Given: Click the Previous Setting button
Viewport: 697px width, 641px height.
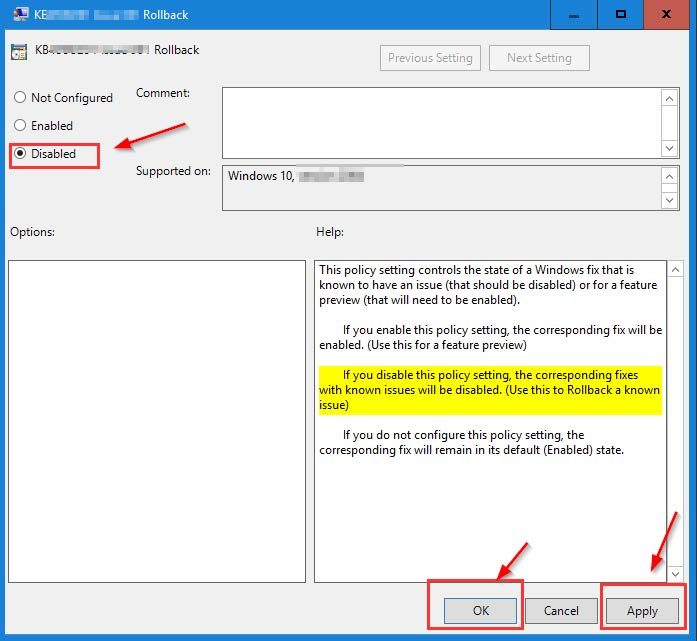Looking at the screenshot, I should pos(430,58).
